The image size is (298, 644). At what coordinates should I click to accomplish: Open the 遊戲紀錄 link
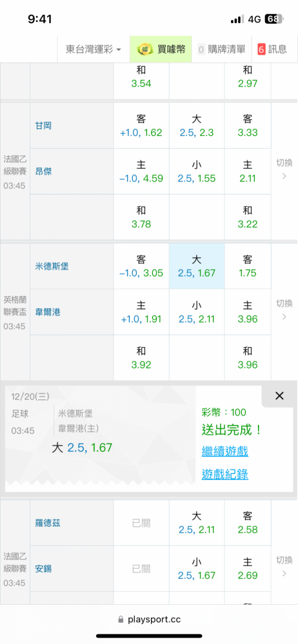point(224,475)
